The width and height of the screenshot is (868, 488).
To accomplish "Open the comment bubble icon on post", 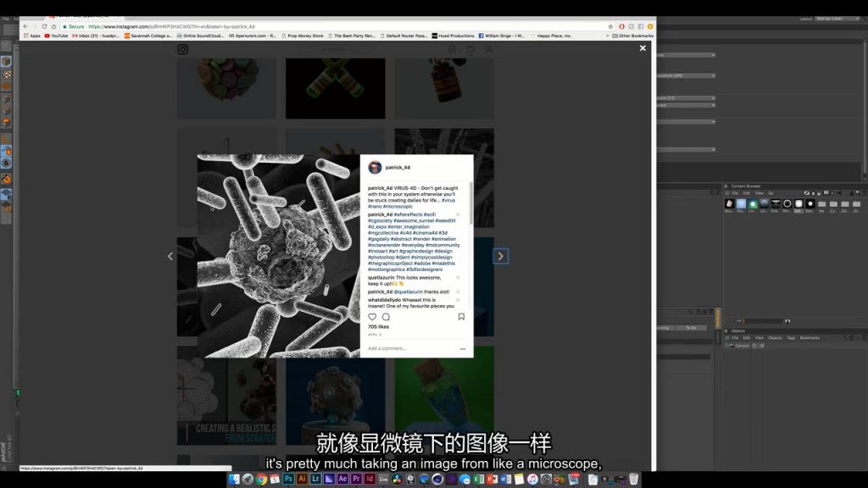I will (386, 317).
